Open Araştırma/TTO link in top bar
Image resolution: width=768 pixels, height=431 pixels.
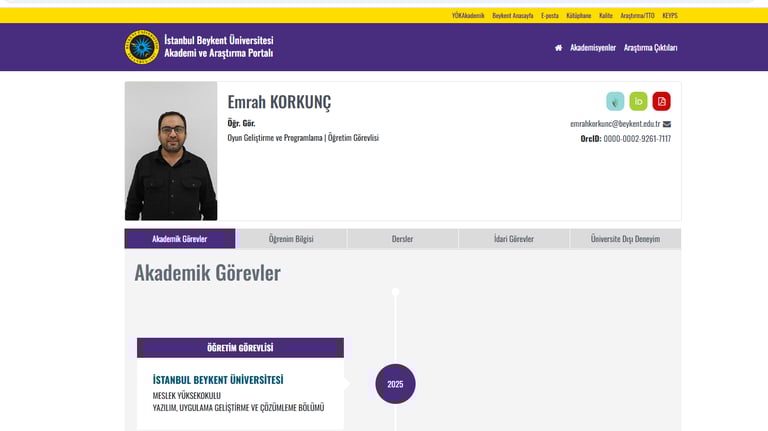637,16
